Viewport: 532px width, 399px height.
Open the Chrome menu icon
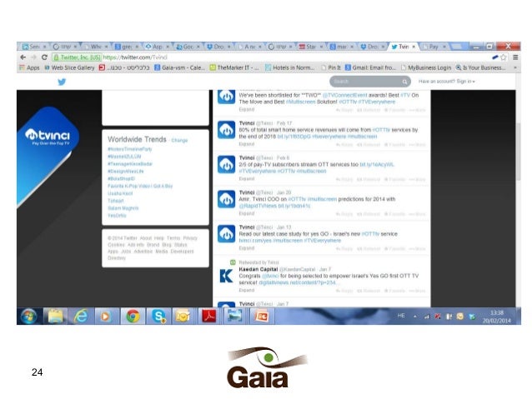515,57
